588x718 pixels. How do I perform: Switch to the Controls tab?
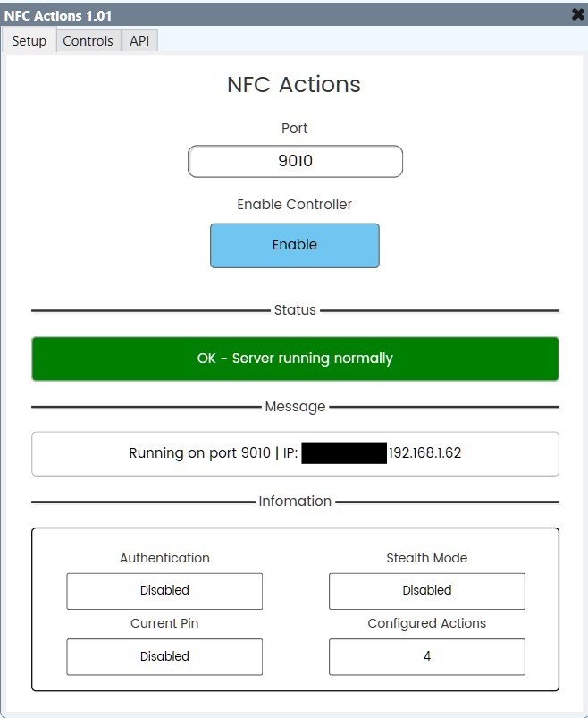tap(88, 40)
